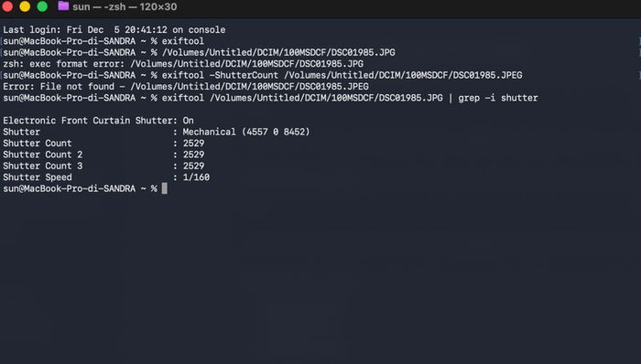Click the DSC01985.JPEG path in exiftool command
641x364 pixels.
(403, 75)
